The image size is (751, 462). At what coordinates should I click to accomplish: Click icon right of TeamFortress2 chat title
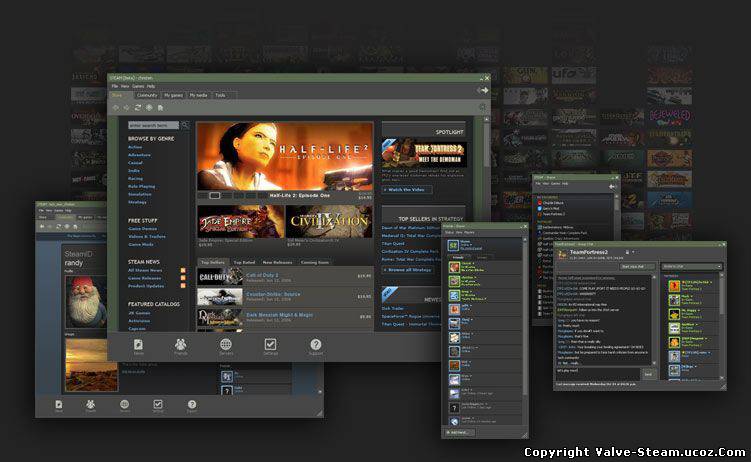tap(627, 252)
